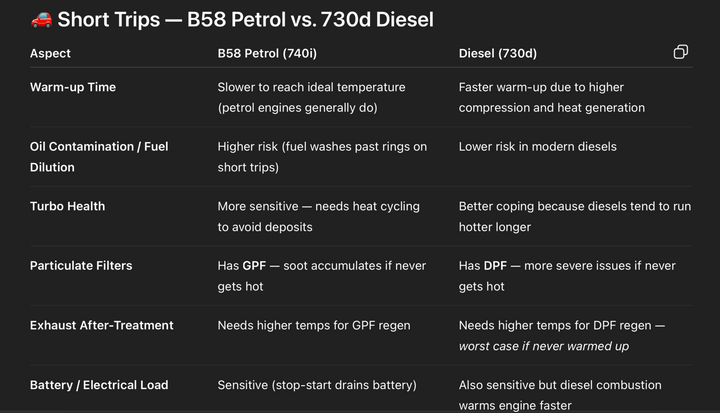Select the Diesel (730d) column header
This screenshot has height=413, width=720.
pos(497,53)
